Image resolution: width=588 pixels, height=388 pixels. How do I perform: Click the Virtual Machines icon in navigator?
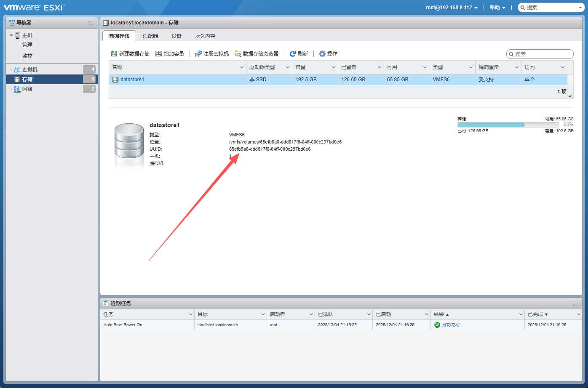point(17,70)
